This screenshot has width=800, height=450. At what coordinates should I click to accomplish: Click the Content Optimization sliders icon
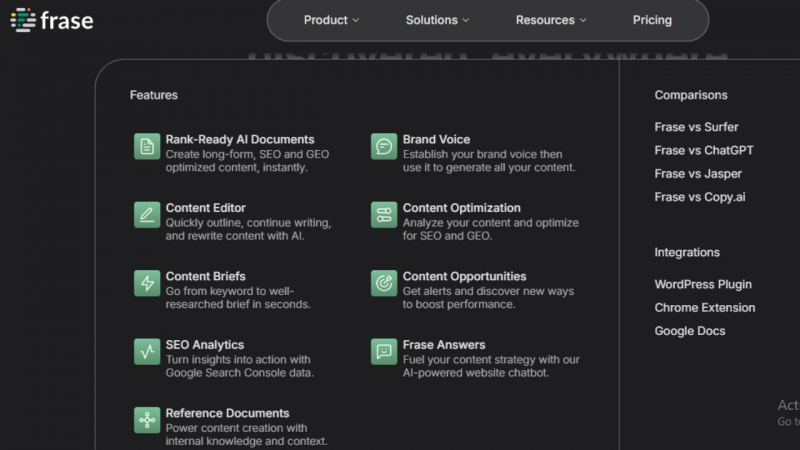point(384,215)
